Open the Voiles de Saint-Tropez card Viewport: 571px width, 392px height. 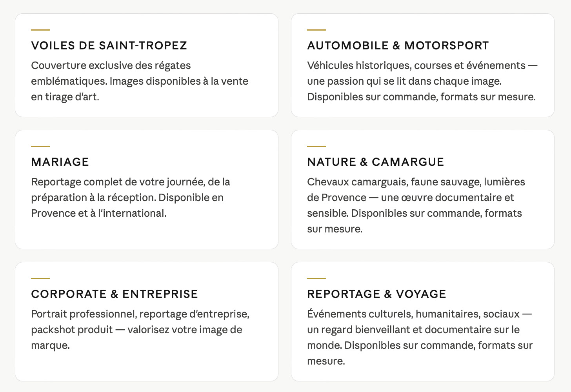pyautogui.click(x=147, y=65)
